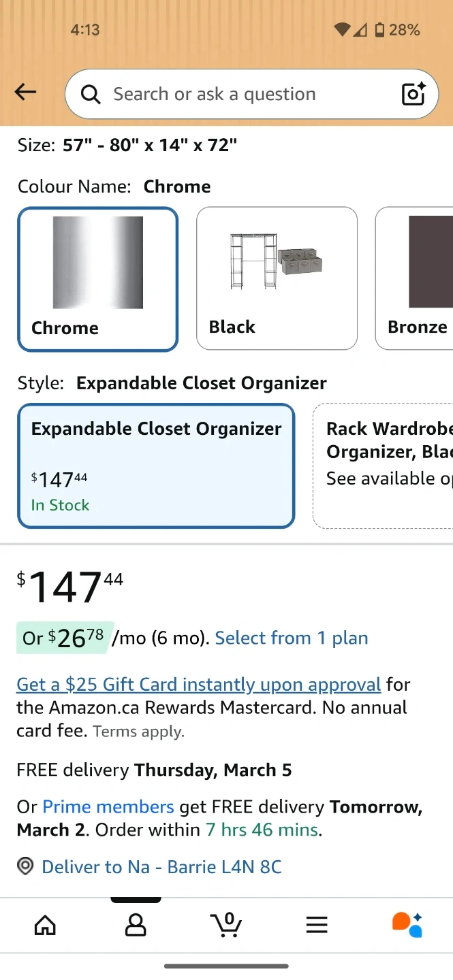Pick the Bronze colour option
453x980 pixels.
click(416, 278)
